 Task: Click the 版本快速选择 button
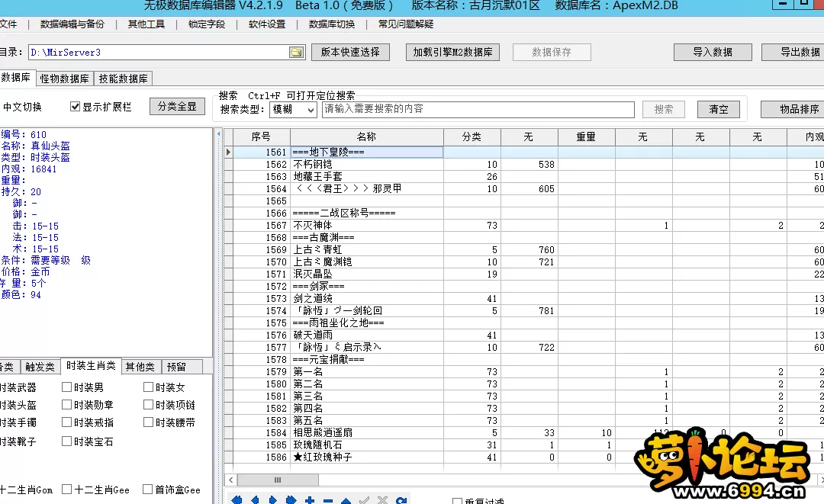tap(350, 52)
